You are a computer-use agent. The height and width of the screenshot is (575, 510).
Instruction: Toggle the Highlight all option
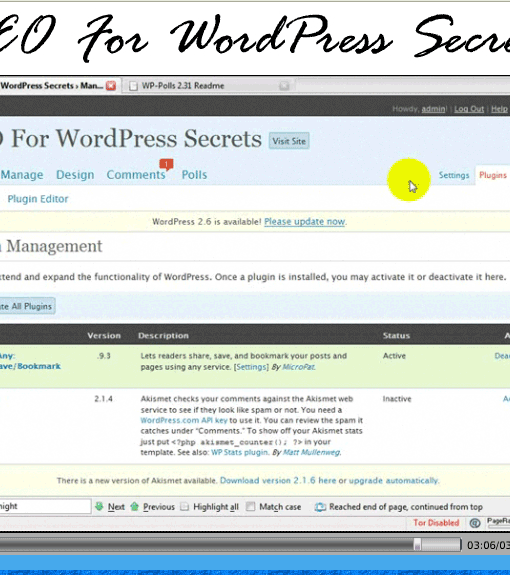click(184, 507)
